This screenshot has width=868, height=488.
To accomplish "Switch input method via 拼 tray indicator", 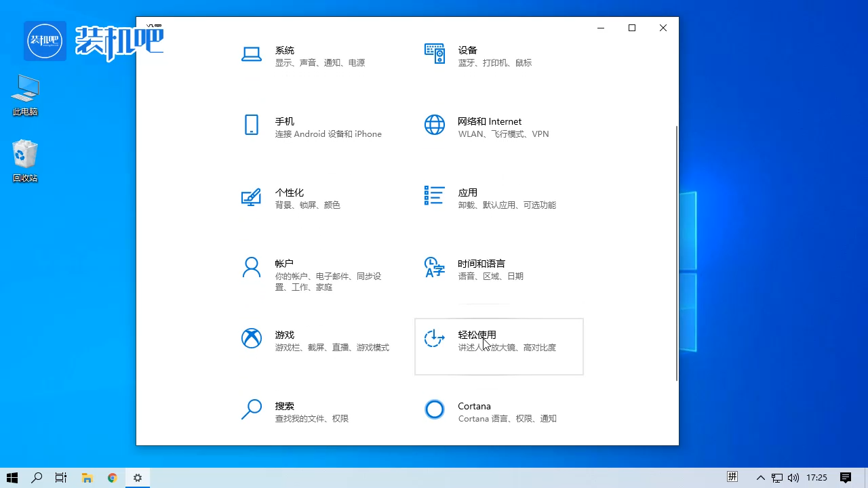I will point(732,478).
